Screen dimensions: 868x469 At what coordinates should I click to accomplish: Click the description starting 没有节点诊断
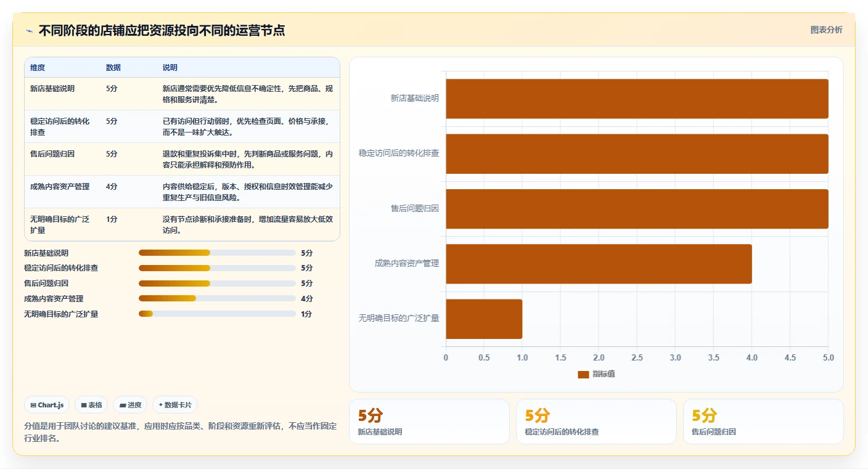[248, 224]
